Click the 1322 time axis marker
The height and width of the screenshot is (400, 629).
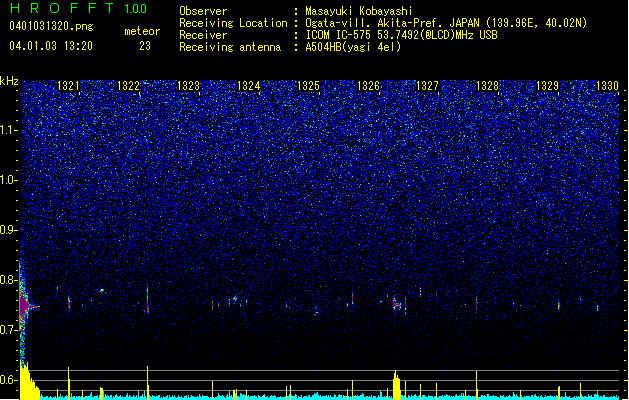click(x=128, y=86)
